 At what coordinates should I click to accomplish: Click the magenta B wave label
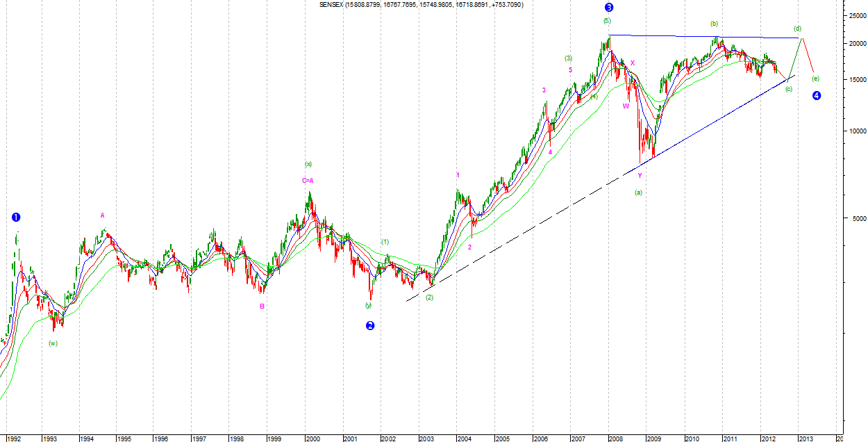[x=262, y=306]
